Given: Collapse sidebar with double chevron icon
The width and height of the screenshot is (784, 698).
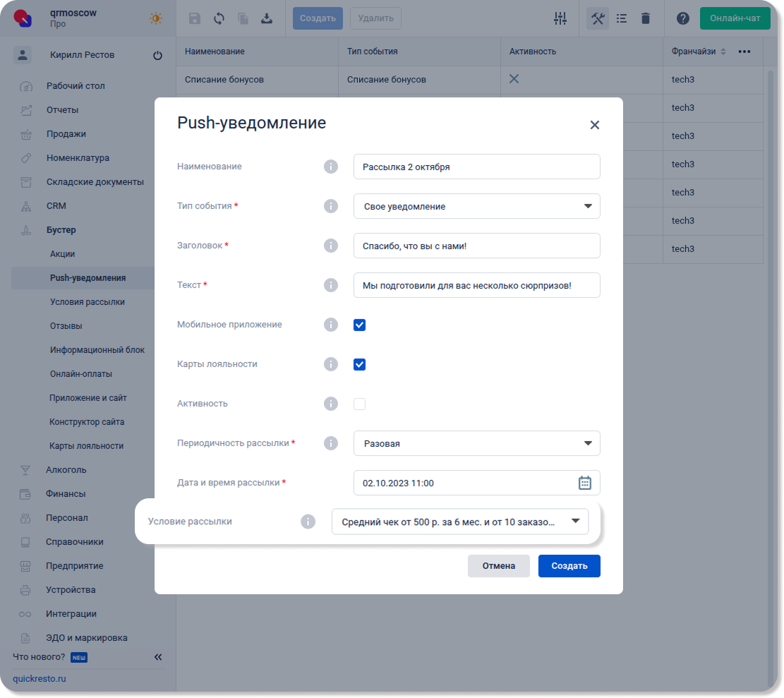Looking at the screenshot, I should (158, 657).
